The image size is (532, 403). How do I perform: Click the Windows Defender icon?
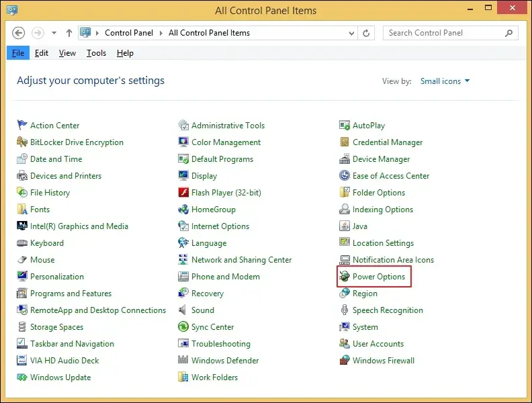point(183,360)
